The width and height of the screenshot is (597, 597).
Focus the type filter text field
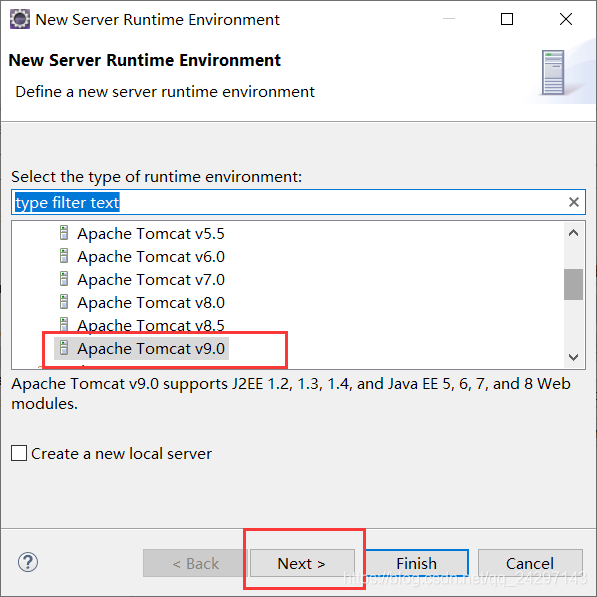coord(298,202)
